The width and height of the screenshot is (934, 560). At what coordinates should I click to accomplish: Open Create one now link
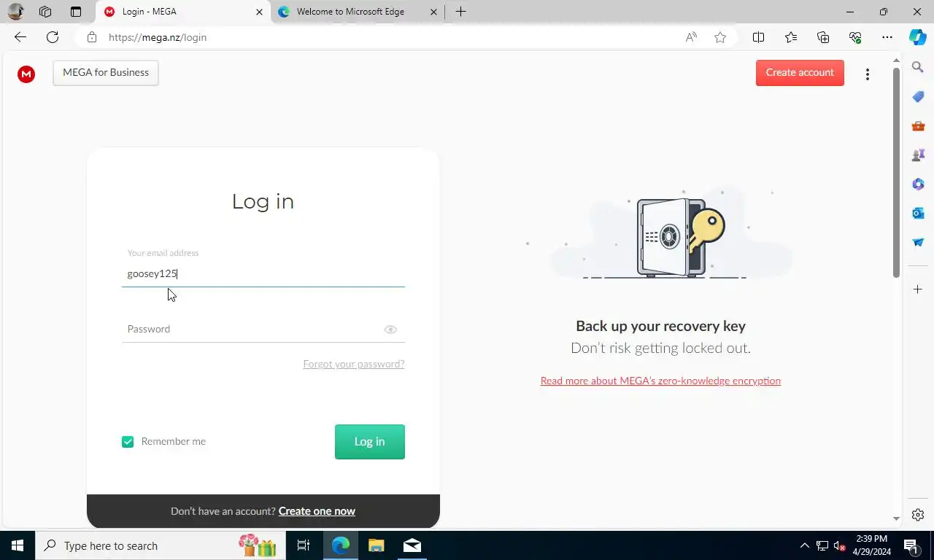[x=317, y=511]
